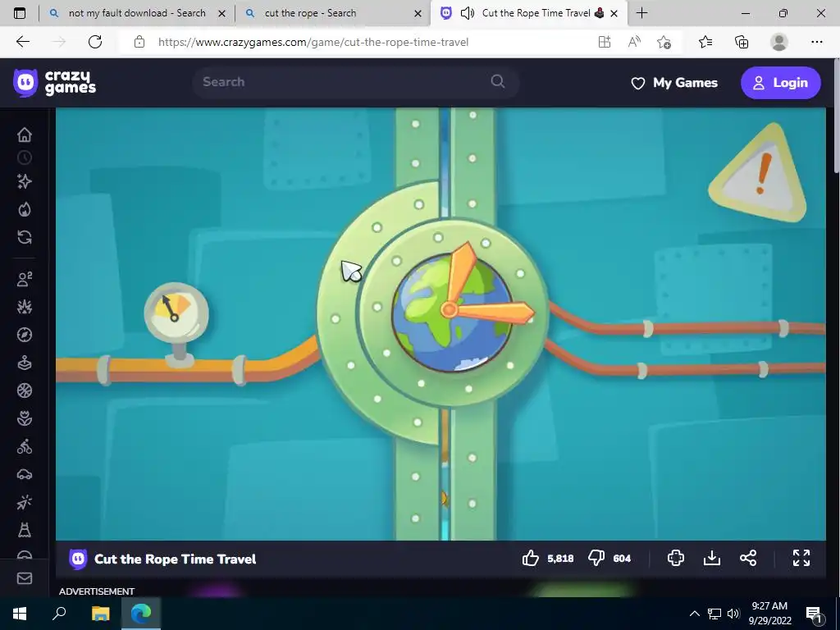Share the Cut the Rope game
Viewport: 840px width, 630px height.
(748, 558)
